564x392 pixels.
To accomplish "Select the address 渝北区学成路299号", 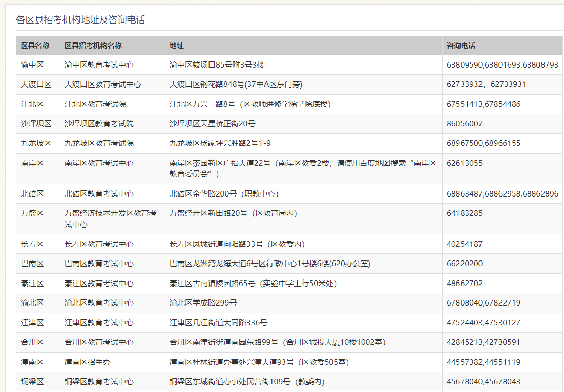I will (203, 303).
